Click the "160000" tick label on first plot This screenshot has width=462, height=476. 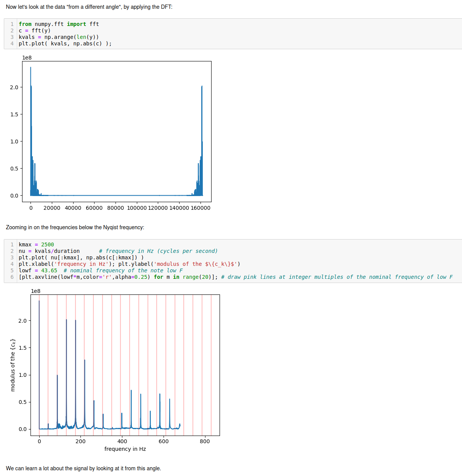[201, 208]
